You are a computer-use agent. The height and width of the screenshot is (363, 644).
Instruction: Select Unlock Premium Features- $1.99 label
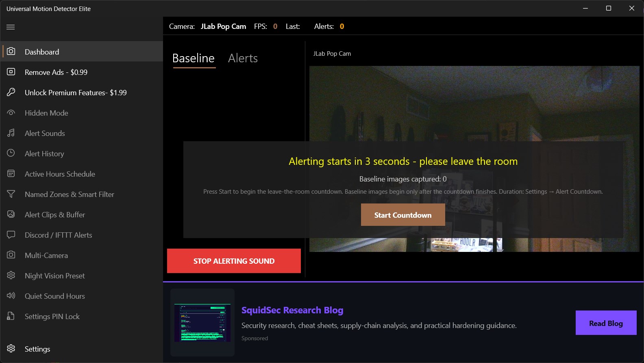coord(76,92)
